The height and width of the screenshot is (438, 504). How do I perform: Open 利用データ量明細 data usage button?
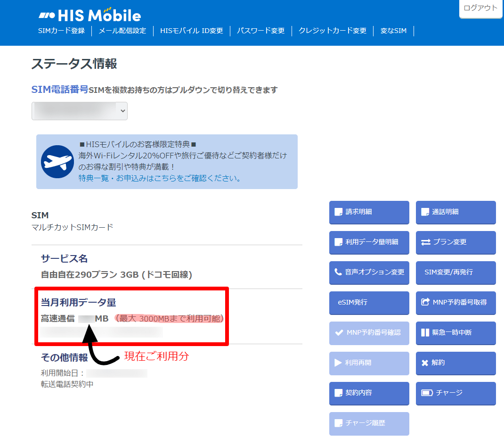click(369, 242)
